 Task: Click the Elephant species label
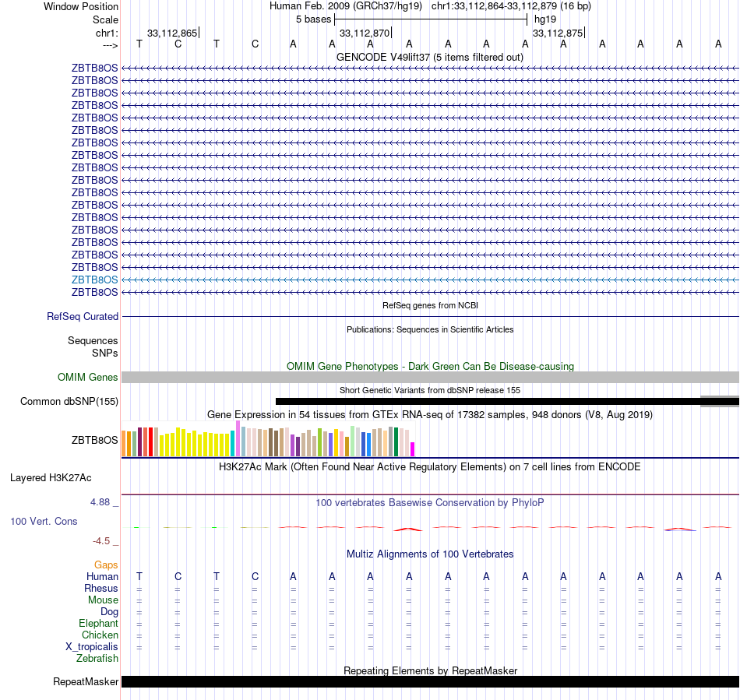pos(98,623)
